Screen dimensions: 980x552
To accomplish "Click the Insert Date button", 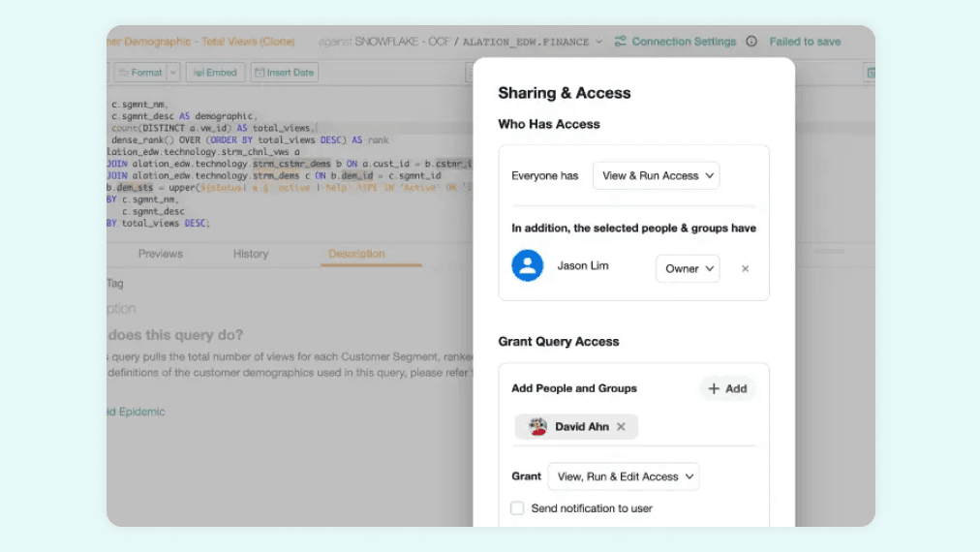I will point(285,73).
